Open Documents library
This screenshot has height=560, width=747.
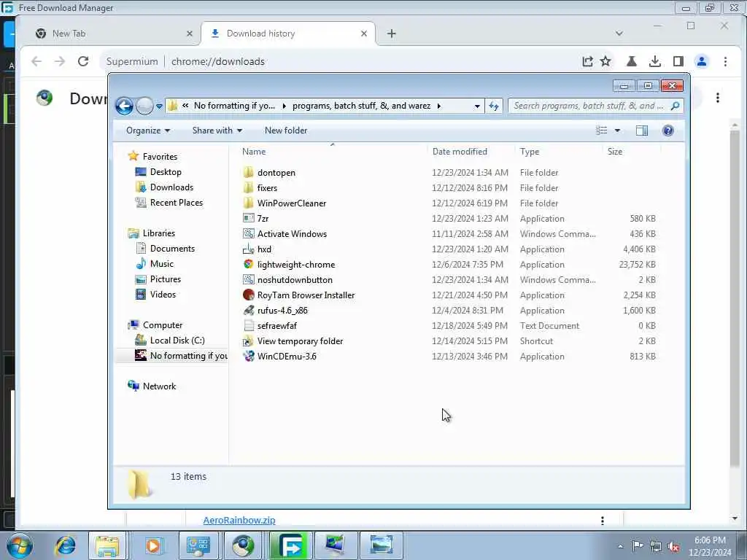coord(172,249)
